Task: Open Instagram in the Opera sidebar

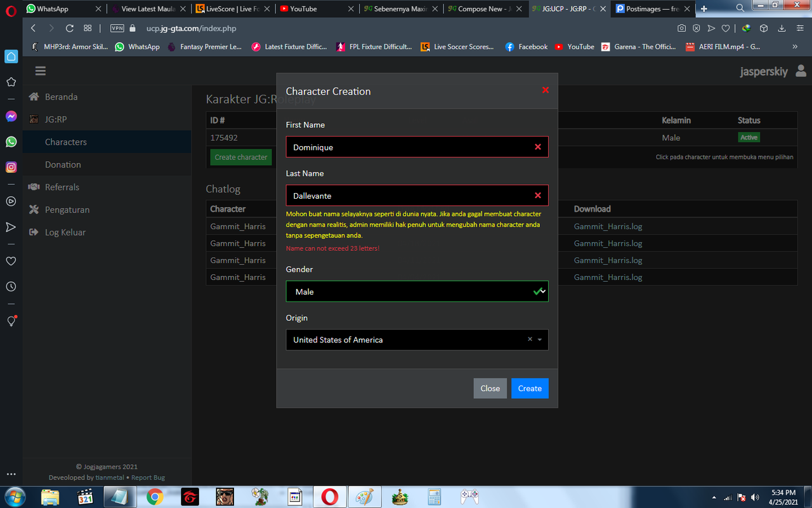Action: pos(11,167)
